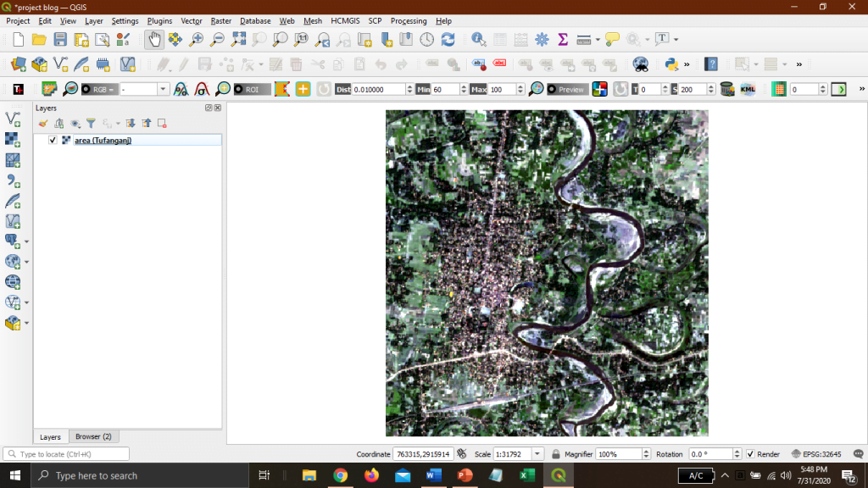
Task: Open the Python Console icon
Action: point(671,64)
